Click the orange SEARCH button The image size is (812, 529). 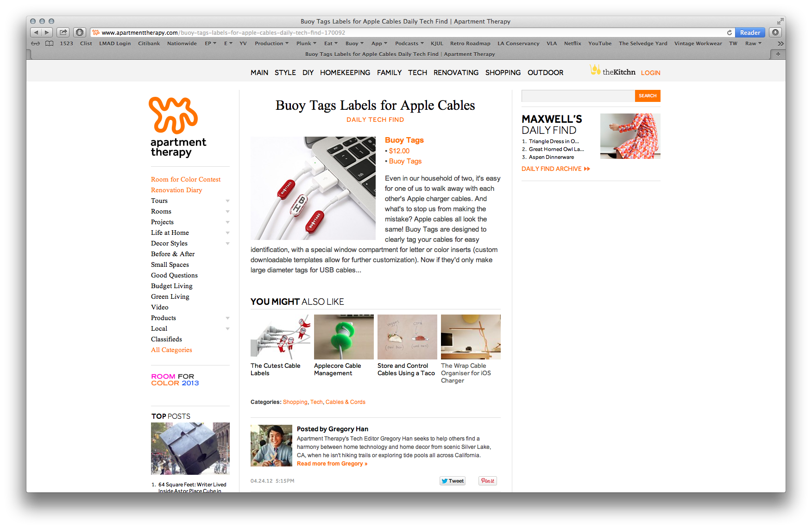(647, 96)
